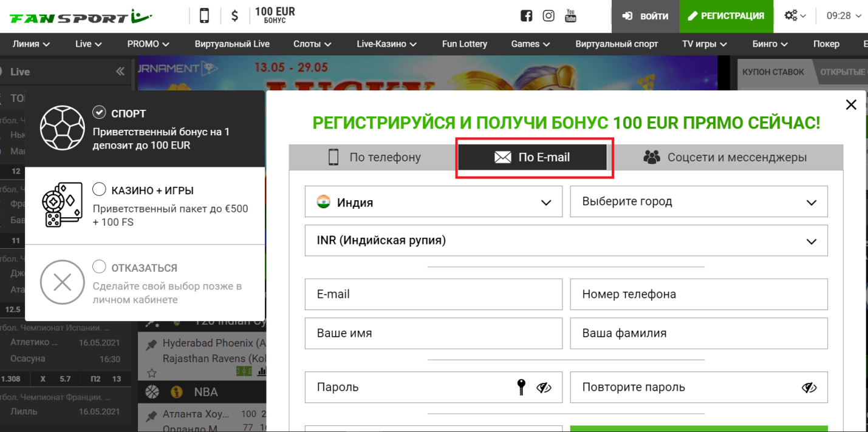
Task: Click the soccer ball sport bonus icon
Action: point(63,129)
